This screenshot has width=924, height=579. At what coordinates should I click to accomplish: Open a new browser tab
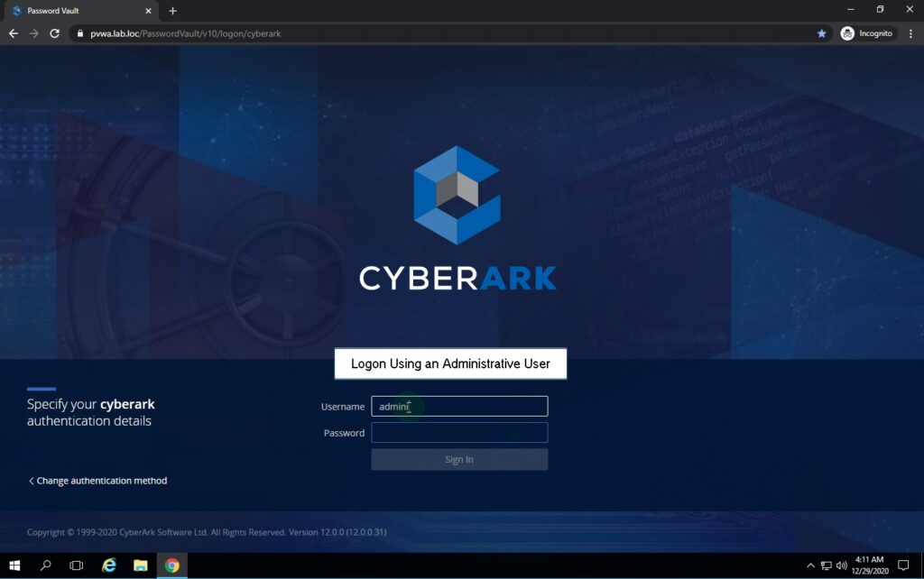171,12
